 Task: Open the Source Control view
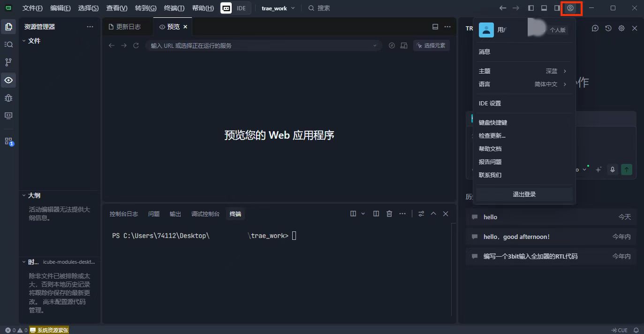click(x=8, y=62)
